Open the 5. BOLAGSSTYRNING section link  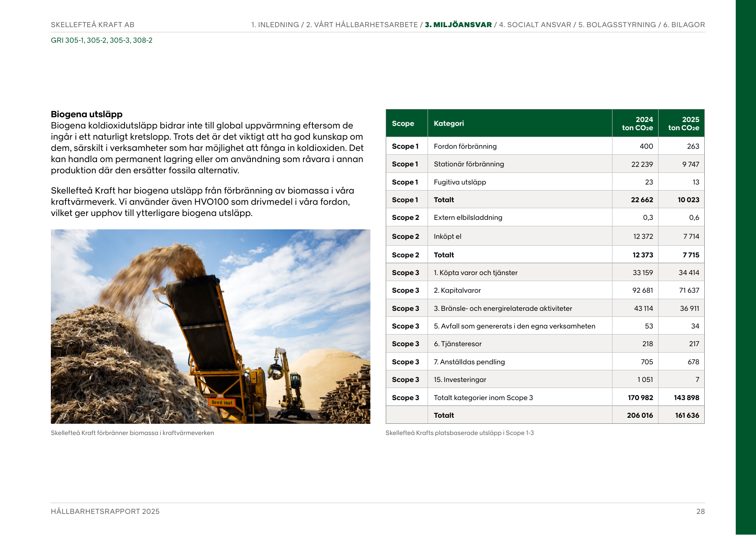coord(617,25)
